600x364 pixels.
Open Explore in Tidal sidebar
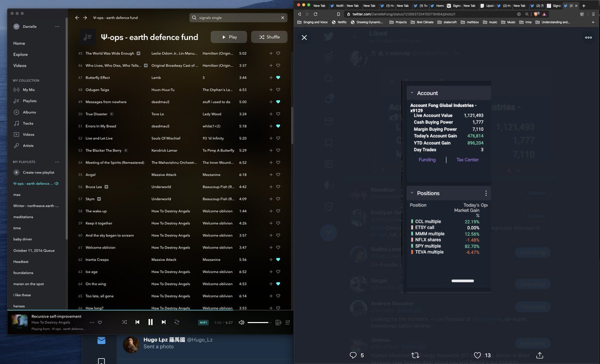[x=20, y=54]
